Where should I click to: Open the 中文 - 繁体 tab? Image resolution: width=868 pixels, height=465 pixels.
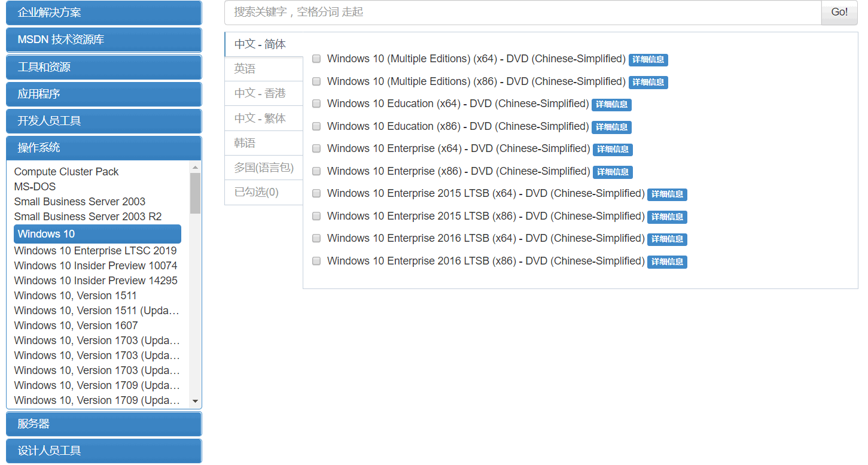point(264,118)
